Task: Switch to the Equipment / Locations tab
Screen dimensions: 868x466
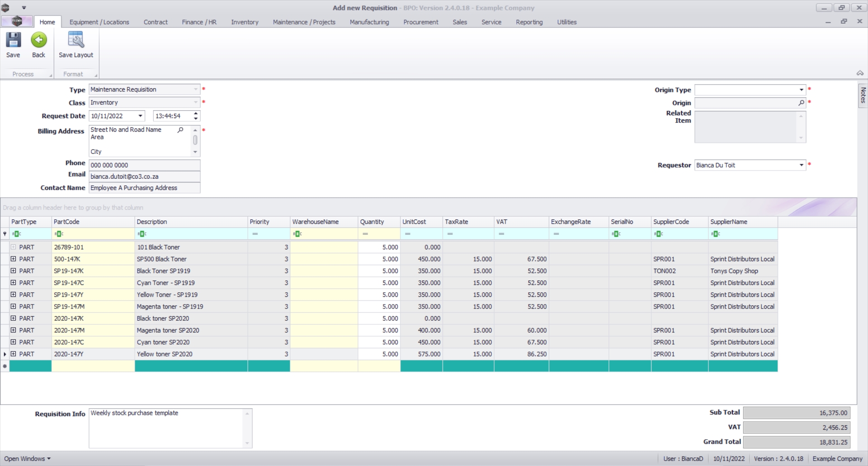Action: tap(99, 22)
